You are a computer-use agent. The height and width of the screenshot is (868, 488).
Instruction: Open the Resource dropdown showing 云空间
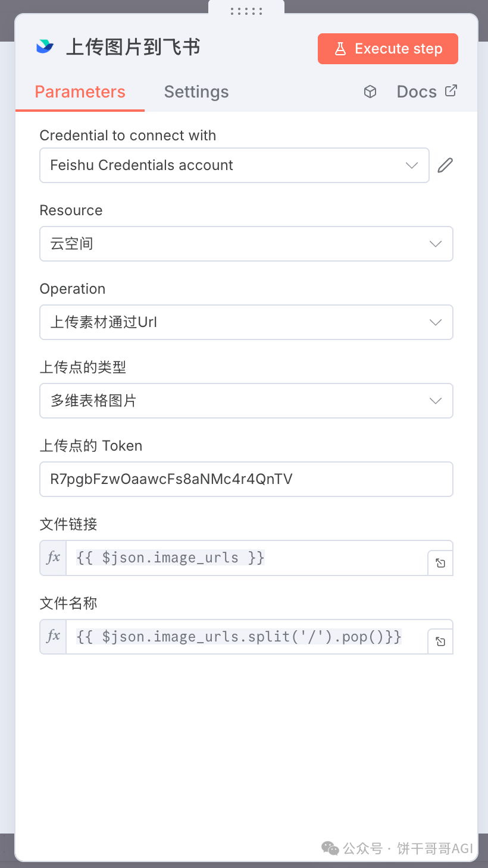pyautogui.click(x=246, y=244)
